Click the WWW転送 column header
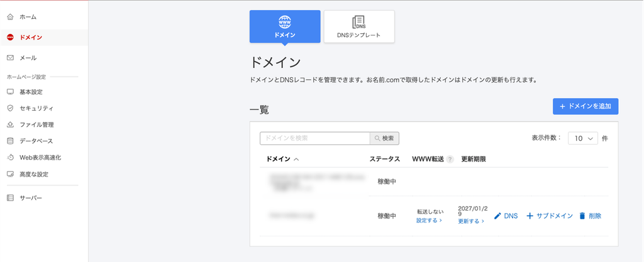 click(x=428, y=160)
